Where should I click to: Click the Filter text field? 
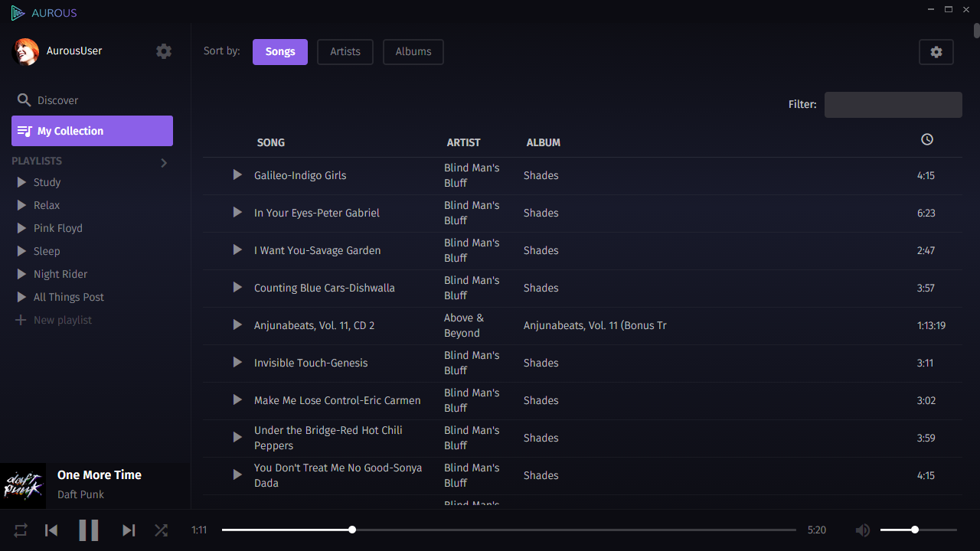coord(893,105)
